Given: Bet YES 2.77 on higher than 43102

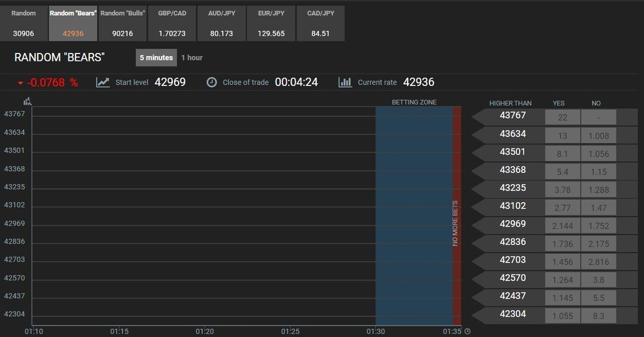Looking at the screenshot, I should [562, 207].
